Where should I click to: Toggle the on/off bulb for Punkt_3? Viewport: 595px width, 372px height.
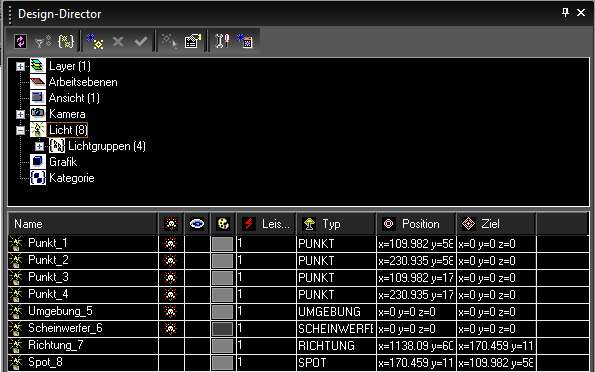click(x=171, y=277)
